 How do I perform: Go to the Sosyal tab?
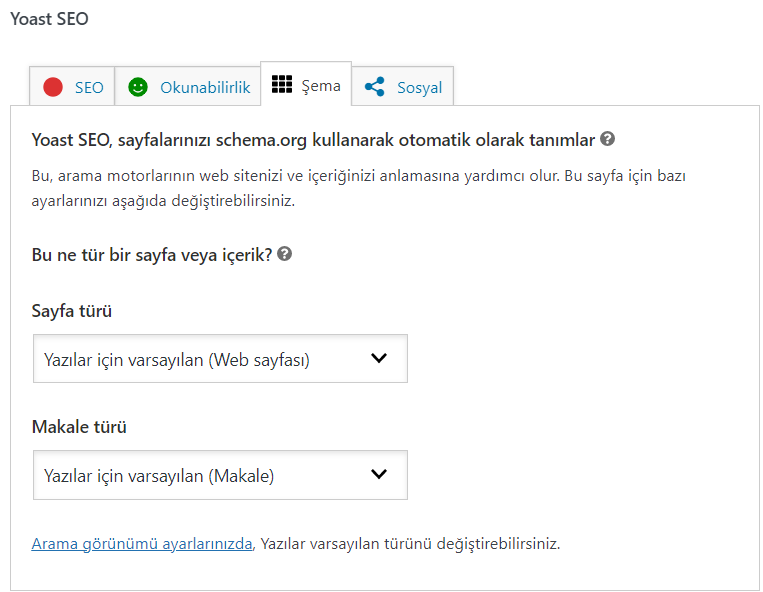point(419,88)
